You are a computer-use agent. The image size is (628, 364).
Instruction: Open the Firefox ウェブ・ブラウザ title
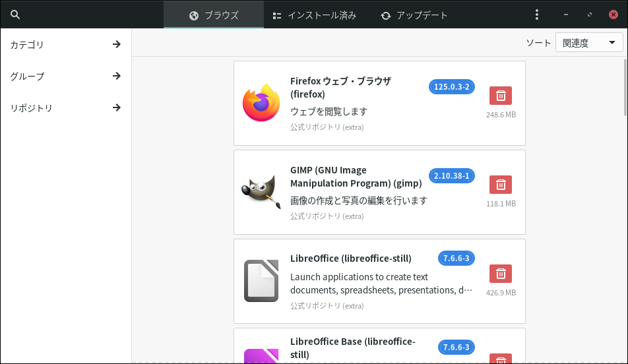(340, 87)
